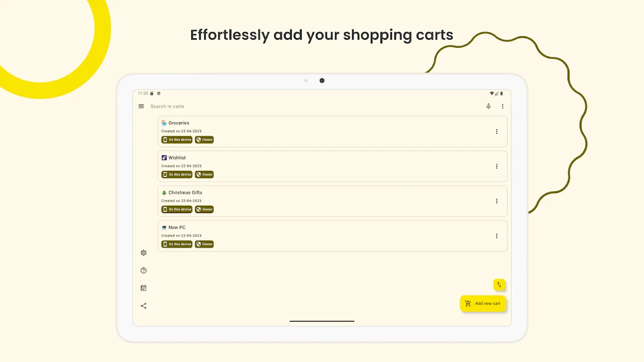Open the sort order button above Add new cart

tap(499, 285)
